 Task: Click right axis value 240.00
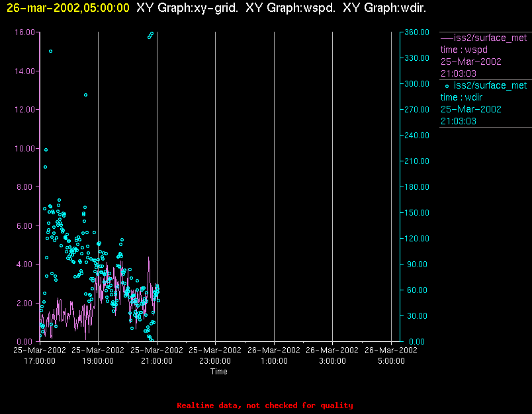point(417,136)
